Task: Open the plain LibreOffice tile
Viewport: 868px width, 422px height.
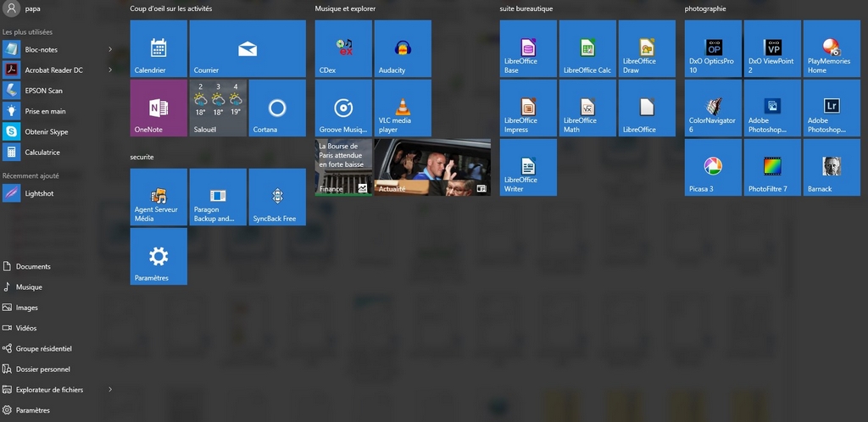Action: pos(647,108)
